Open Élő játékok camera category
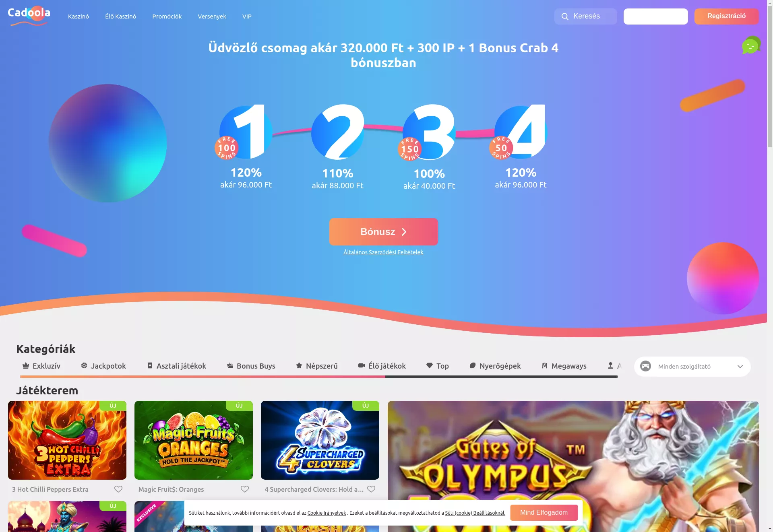This screenshot has width=773, height=532. [x=382, y=366]
